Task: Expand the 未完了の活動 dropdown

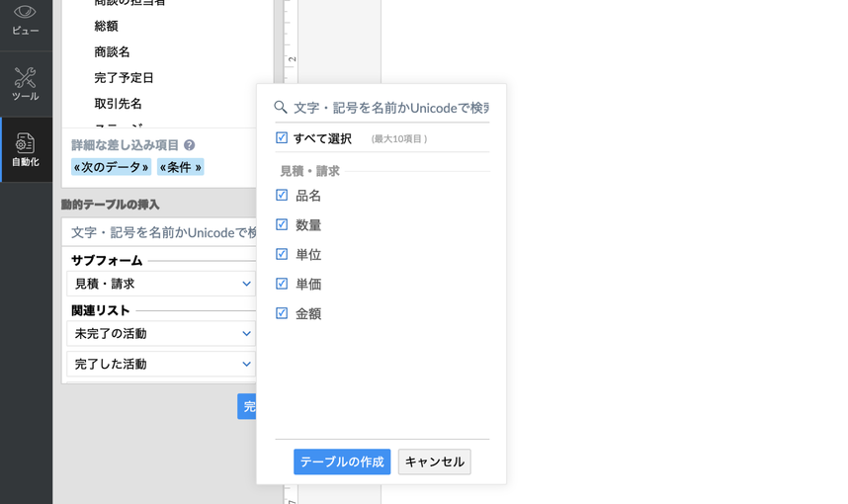Action: [162, 334]
